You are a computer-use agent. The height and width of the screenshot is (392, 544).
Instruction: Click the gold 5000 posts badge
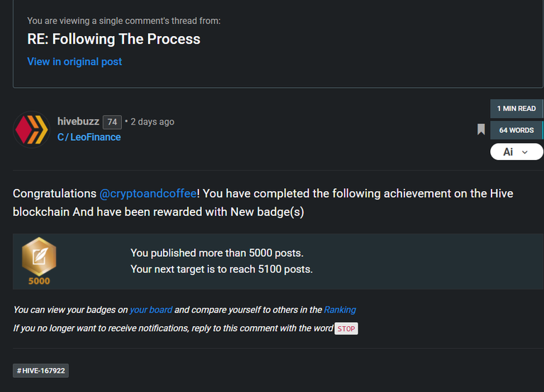(x=39, y=256)
